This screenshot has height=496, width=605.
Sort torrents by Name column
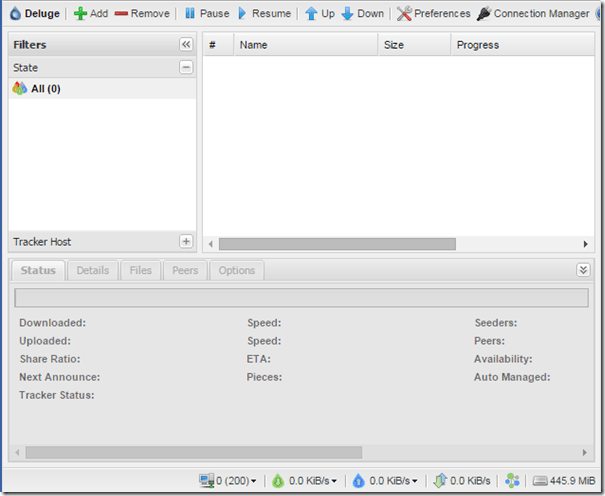coord(306,45)
